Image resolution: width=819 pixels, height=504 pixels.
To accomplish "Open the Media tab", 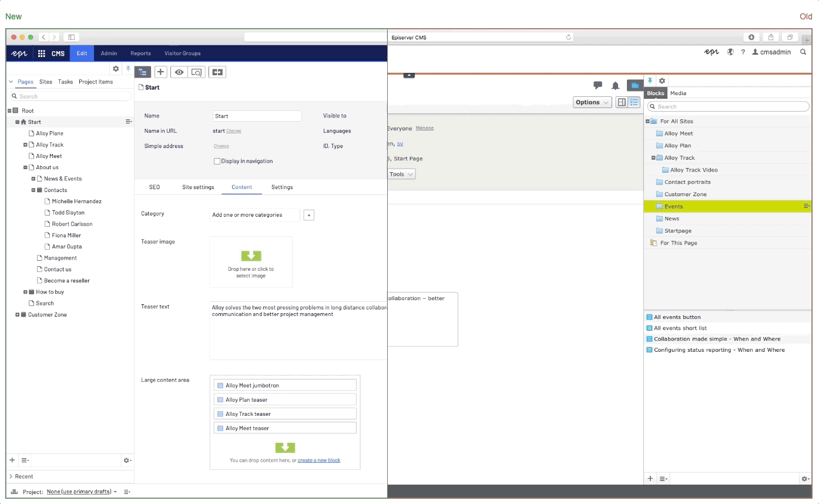I will tap(678, 93).
